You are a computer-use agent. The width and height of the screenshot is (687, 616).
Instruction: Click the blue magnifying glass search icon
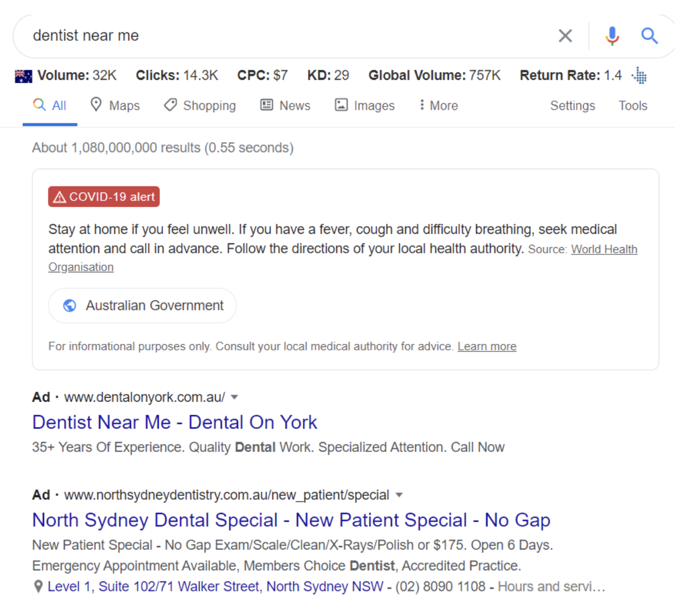point(649,36)
